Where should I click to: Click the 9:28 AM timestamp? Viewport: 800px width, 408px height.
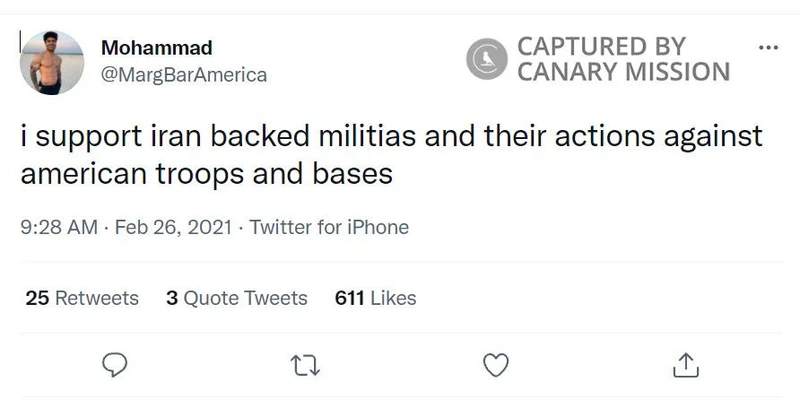[57, 227]
